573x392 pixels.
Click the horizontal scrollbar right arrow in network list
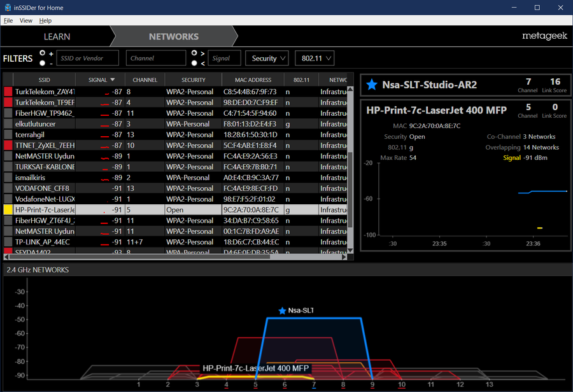[344, 257]
